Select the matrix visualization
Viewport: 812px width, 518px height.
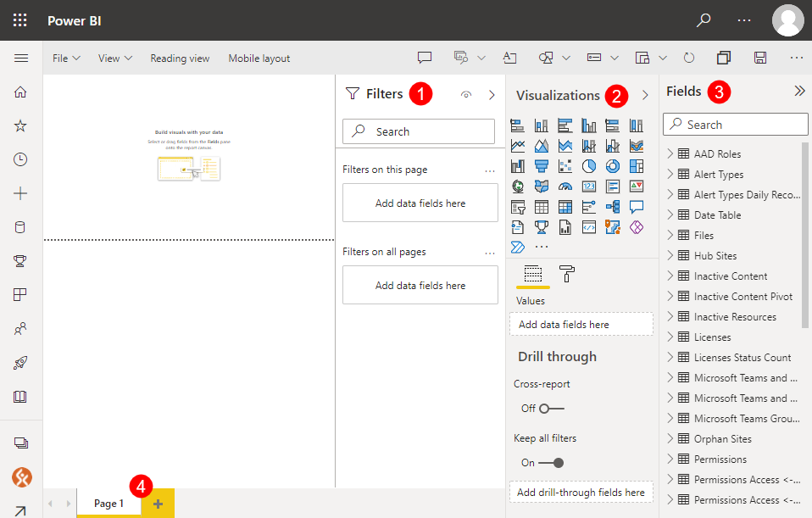[565, 207]
